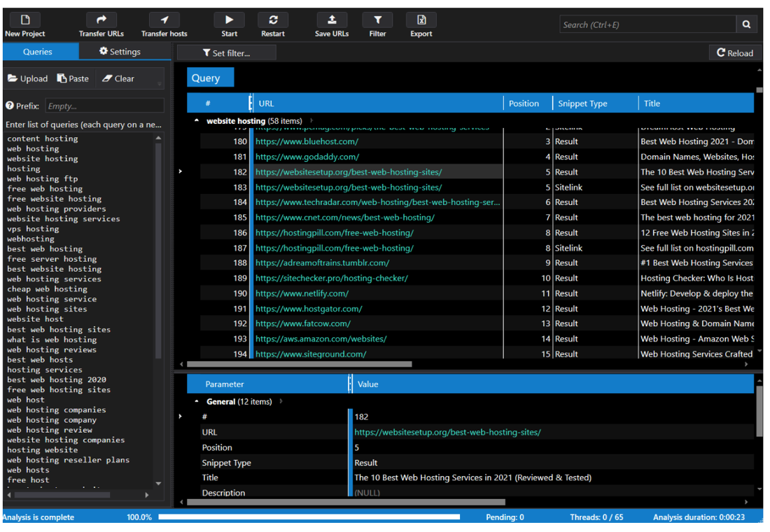770x532 pixels.
Task: Click the Restart icon in toolbar
Action: (273, 20)
